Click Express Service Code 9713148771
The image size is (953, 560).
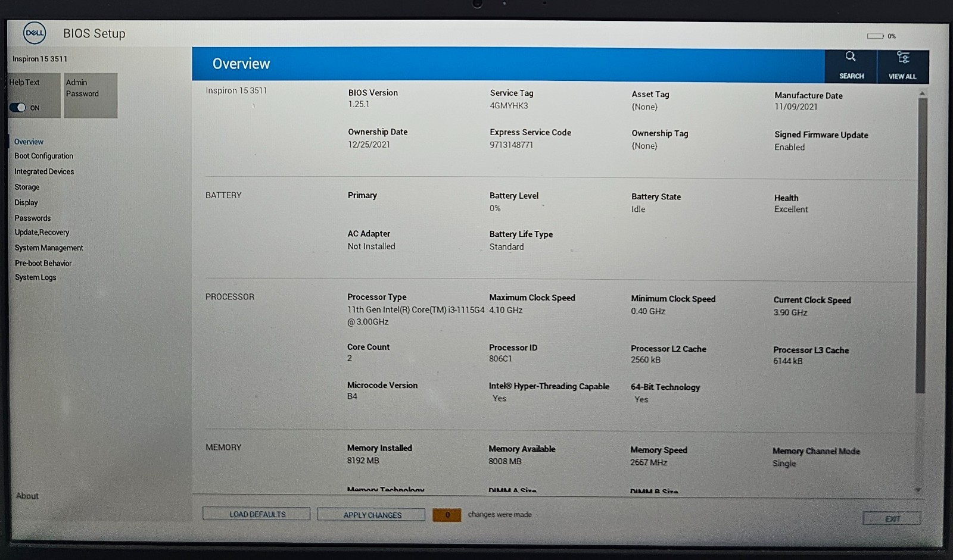(x=511, y=145)
